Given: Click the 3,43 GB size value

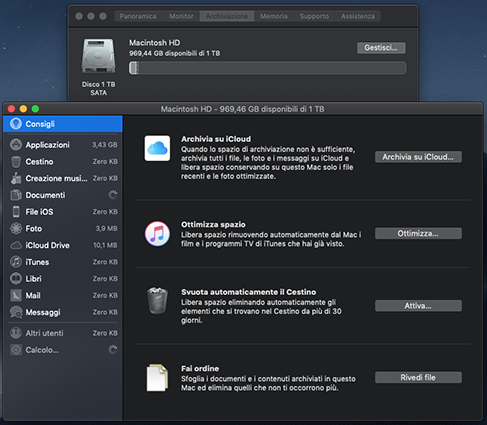Looking at the screenshot, I should [x=105, y=145].
